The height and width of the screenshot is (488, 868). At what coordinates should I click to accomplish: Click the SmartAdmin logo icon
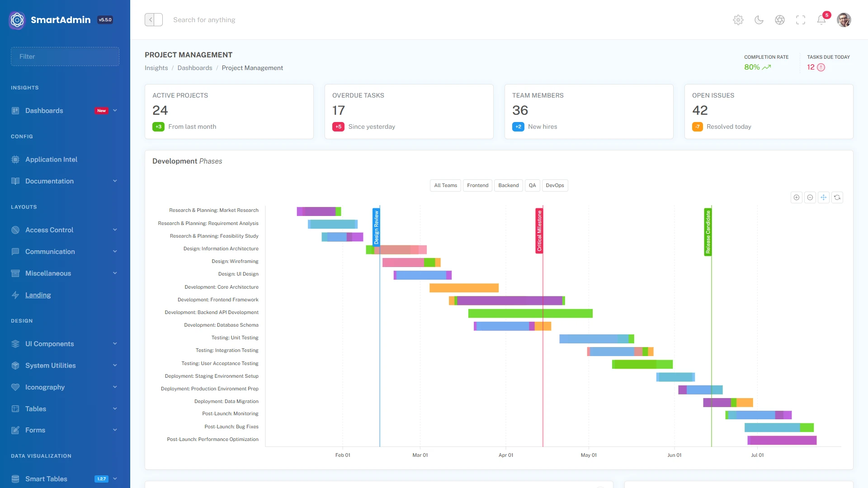coord(17,20)
